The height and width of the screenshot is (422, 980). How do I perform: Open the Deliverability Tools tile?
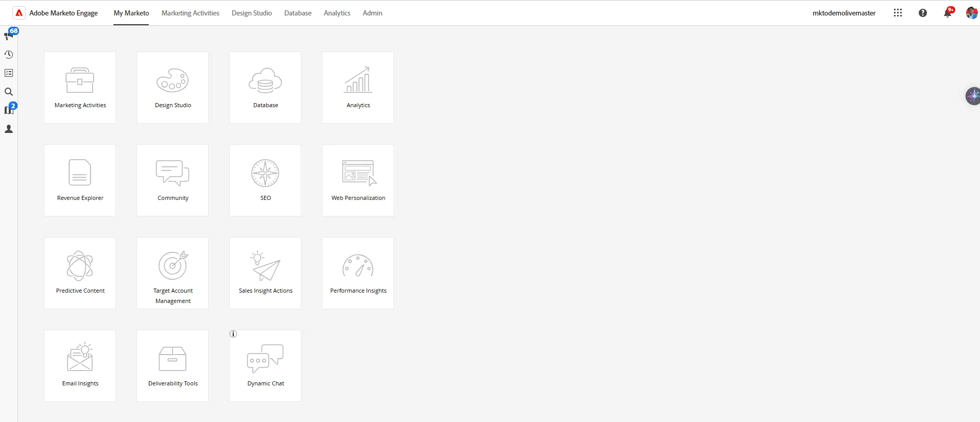pos(173,366)
